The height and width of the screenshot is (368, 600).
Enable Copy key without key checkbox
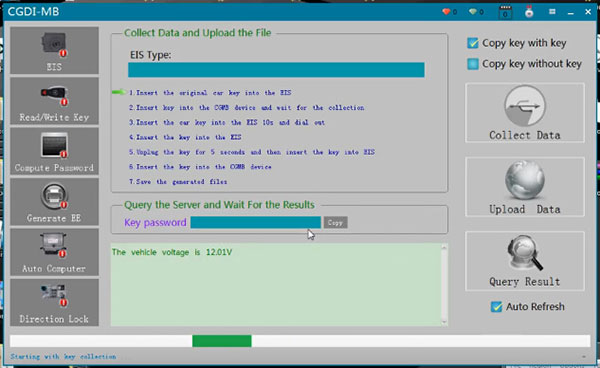(x=473, y=64)
